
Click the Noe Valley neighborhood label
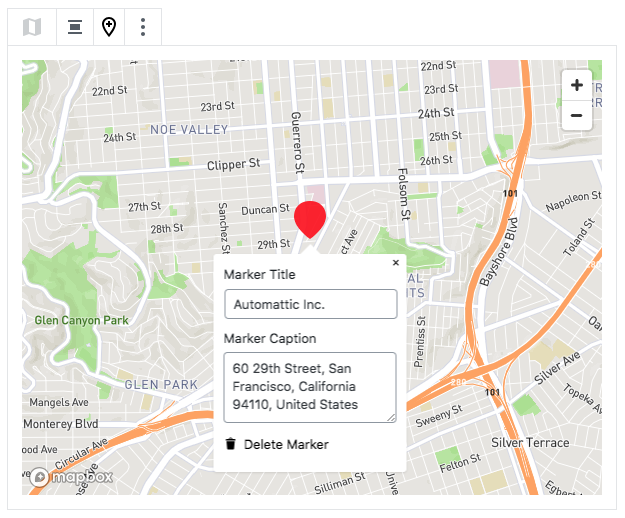(188, 129)
